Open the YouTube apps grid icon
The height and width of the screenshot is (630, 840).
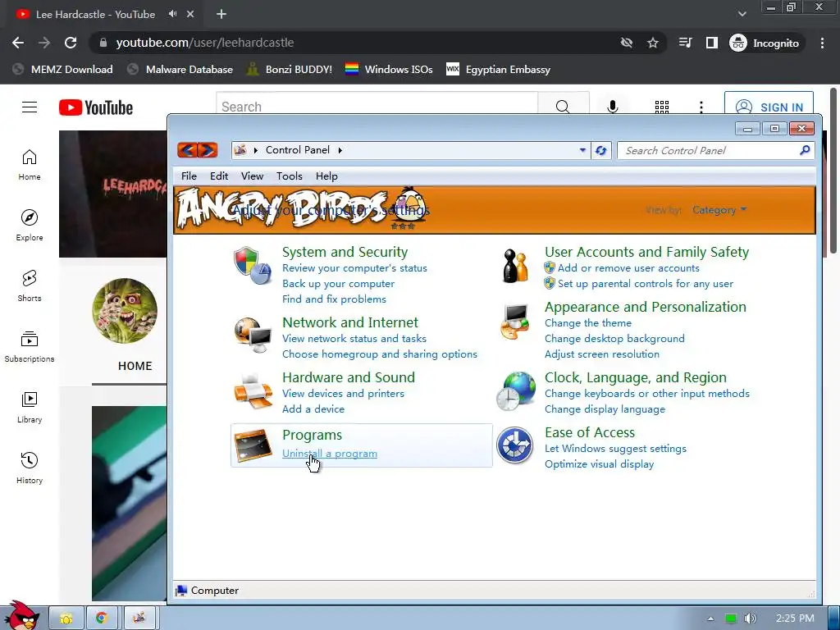[662, 107]
